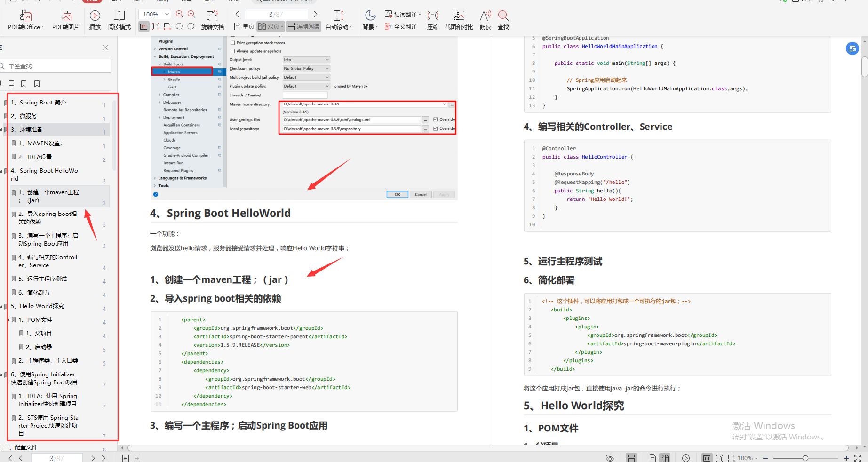Click the zoom slider handle in status bar
868x462 pixels.
pyautogui.click(x=805, y=458)
